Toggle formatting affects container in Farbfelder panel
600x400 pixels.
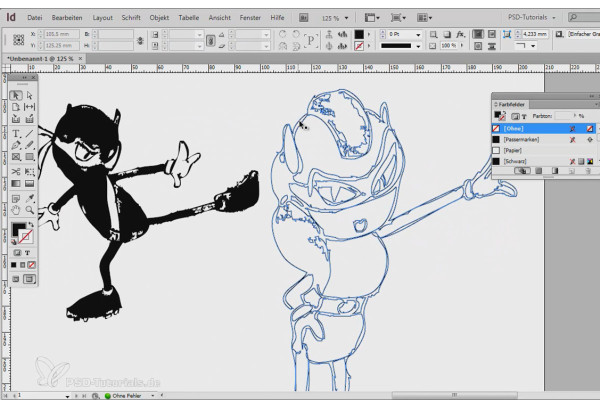514,116
